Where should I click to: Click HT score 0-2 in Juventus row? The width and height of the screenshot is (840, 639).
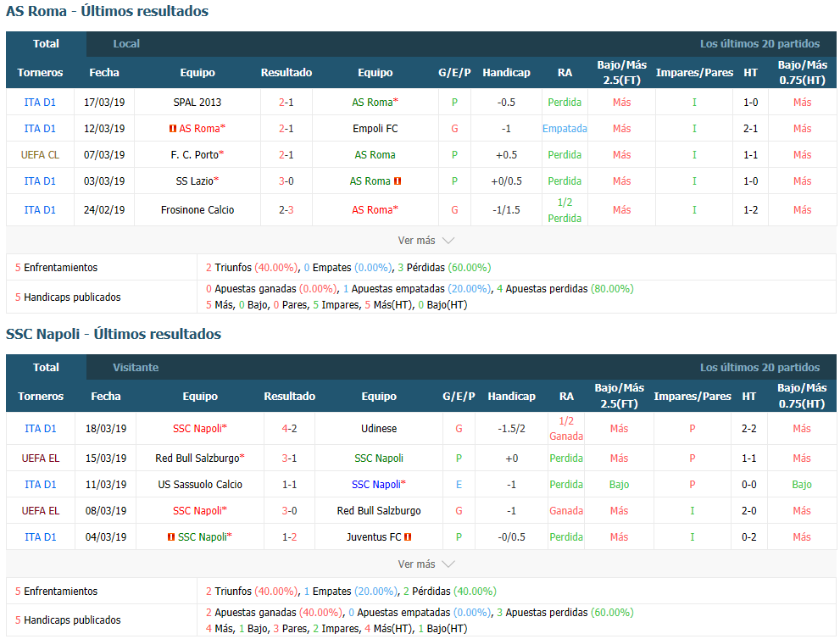[x=749, y=536]
